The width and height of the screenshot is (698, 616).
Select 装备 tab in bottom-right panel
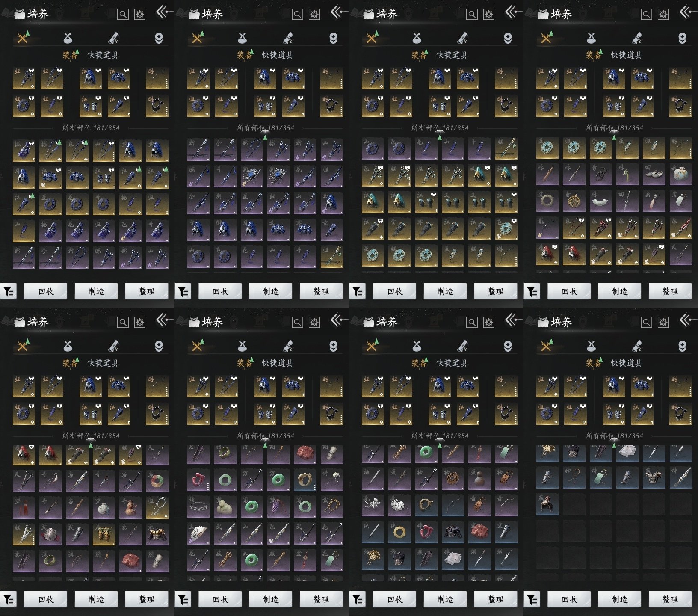[593, 363]
